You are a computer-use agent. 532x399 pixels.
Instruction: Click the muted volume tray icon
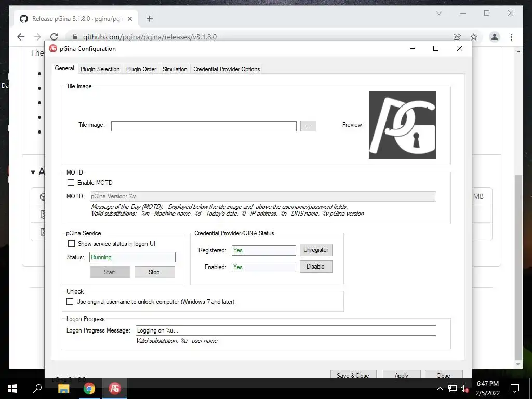[x=464, y=389]
